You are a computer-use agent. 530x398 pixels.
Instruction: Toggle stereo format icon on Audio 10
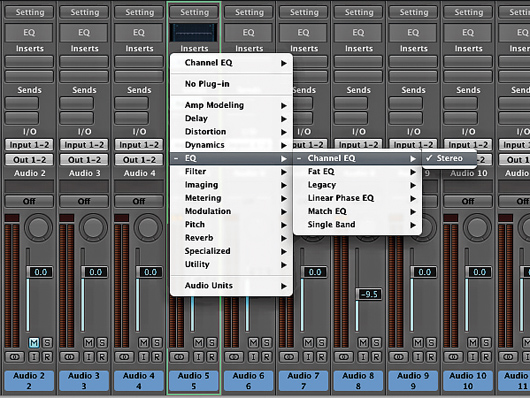453,357
